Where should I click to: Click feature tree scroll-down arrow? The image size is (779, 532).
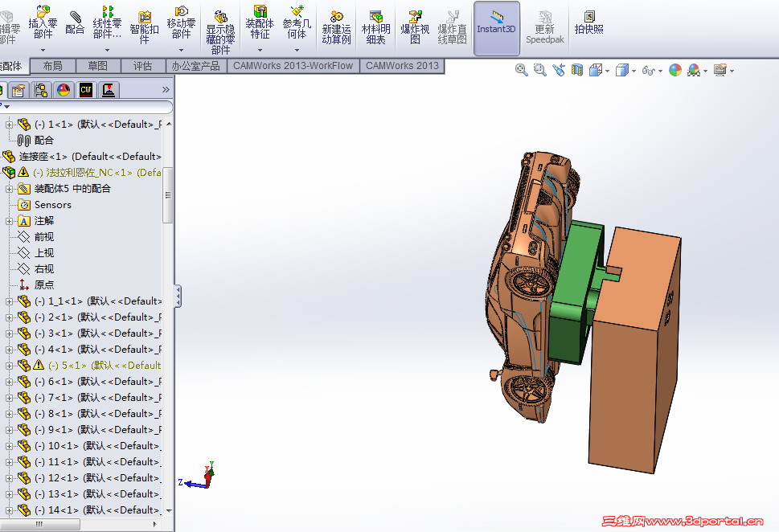click(x=169, y=510)
